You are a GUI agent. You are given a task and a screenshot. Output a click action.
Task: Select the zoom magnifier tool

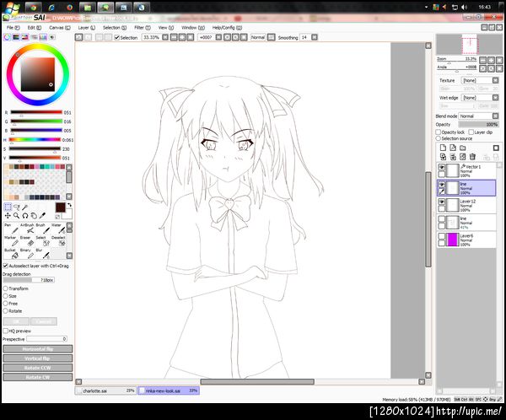pyautogui.click(x=17, y=216)
